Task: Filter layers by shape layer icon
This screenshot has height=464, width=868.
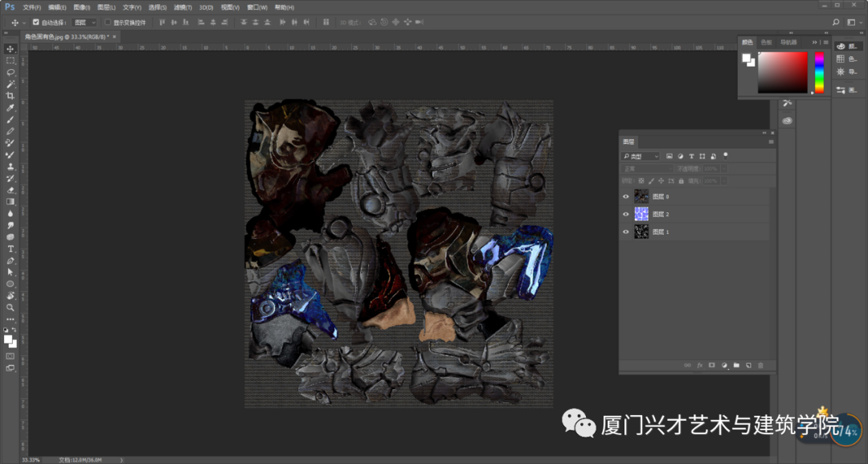Action: click(702, 156)
